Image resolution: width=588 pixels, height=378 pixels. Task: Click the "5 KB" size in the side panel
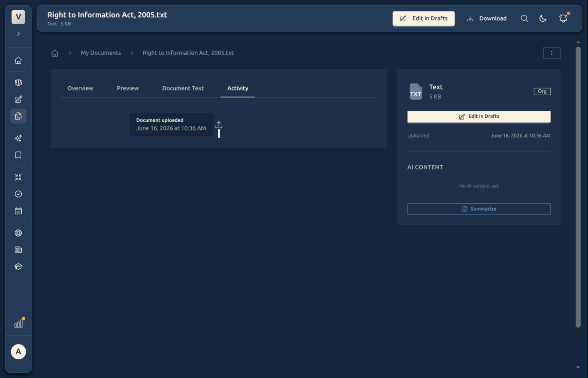(x=435, y=97)
